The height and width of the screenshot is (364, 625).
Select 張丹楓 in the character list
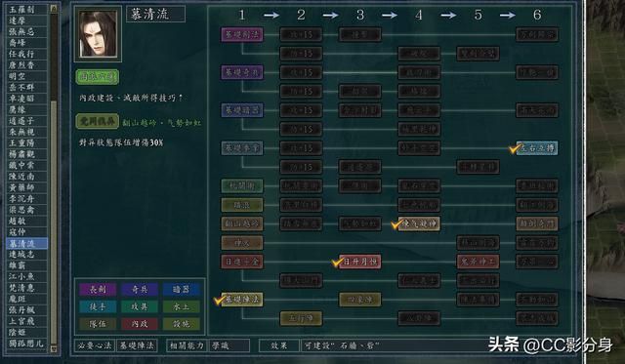pos(26,309)
